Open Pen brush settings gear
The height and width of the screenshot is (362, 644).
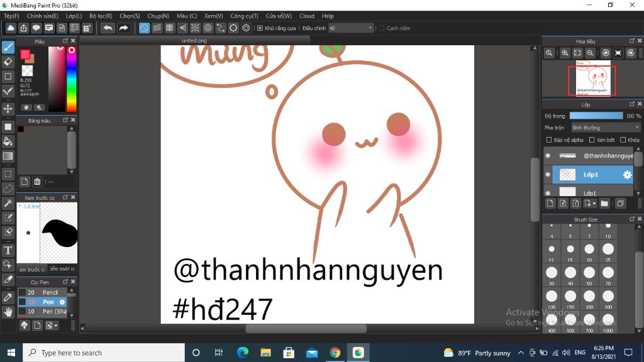[x=62, y=302]
